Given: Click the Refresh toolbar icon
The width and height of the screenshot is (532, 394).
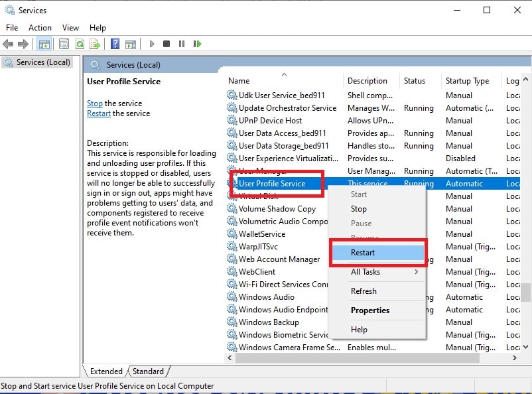Looking at the screenshot, I should pyautogui.click(x=79, y=44).
